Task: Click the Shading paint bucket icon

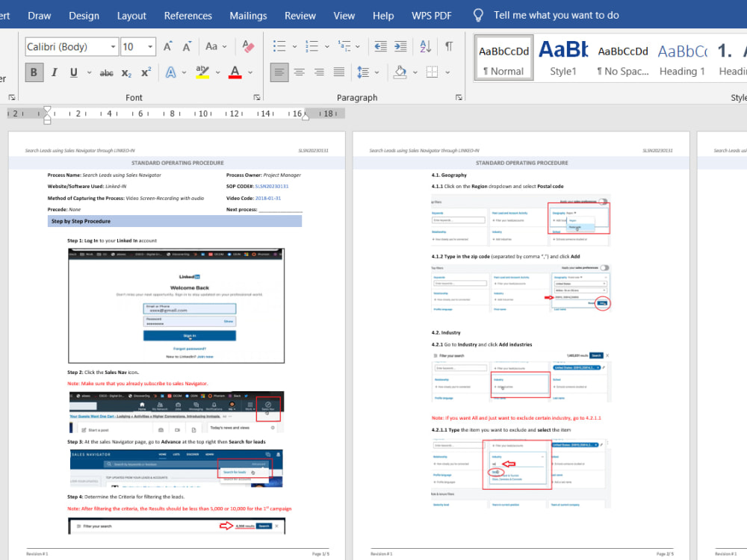Action: (x=400, y=72)
